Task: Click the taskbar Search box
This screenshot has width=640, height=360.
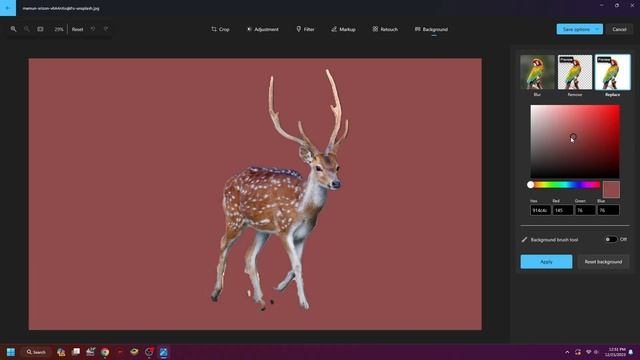Action: point(36,352)
